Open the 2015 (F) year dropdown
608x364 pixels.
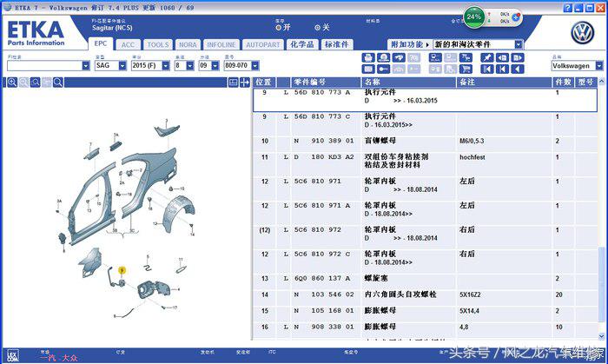point(166,66)
